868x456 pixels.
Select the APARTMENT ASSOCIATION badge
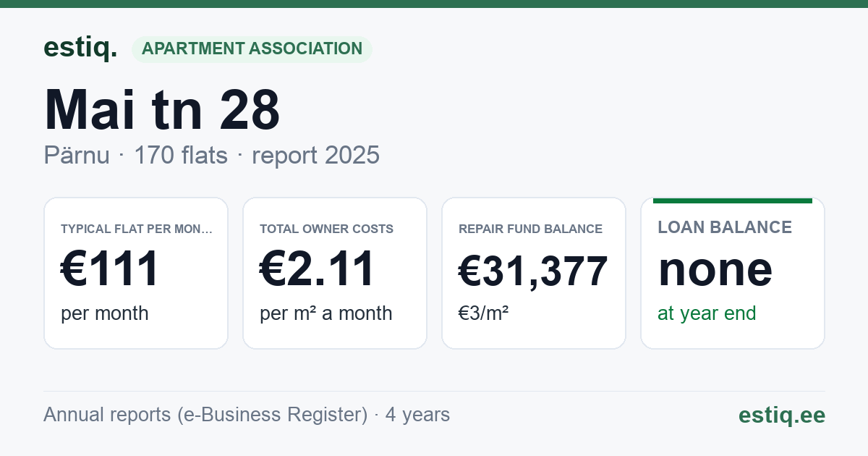click(252, 49)
